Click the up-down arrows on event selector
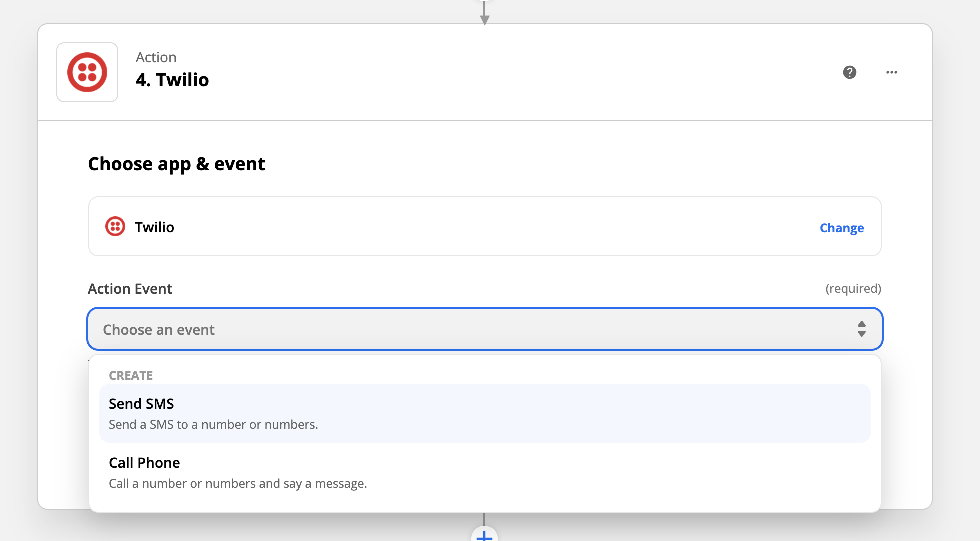 [x=861, y=329]
